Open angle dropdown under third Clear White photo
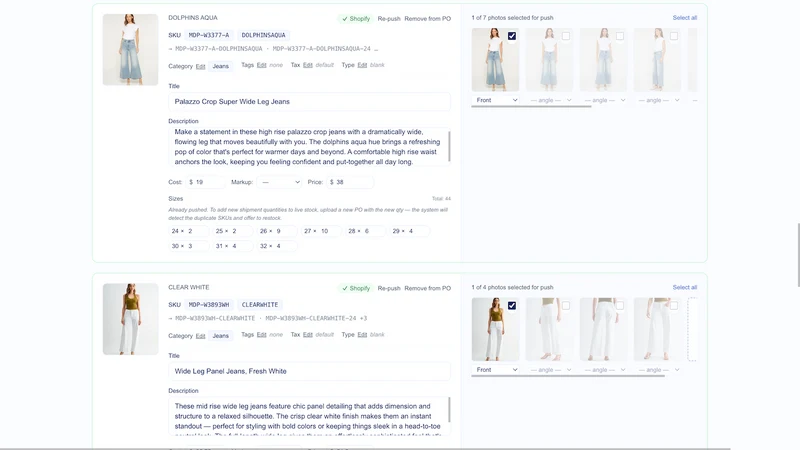 [x=604, y=369]
